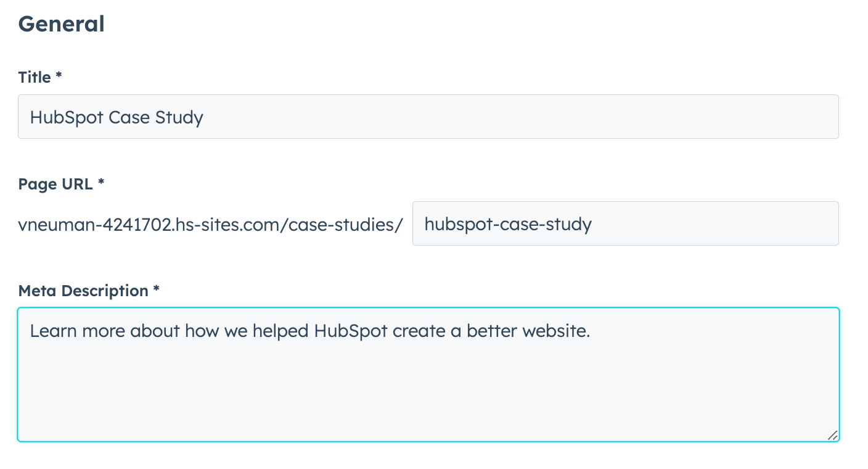Click the "General" section heading
This screenshot has width=868, height=469.
click(x=61, y=25)
